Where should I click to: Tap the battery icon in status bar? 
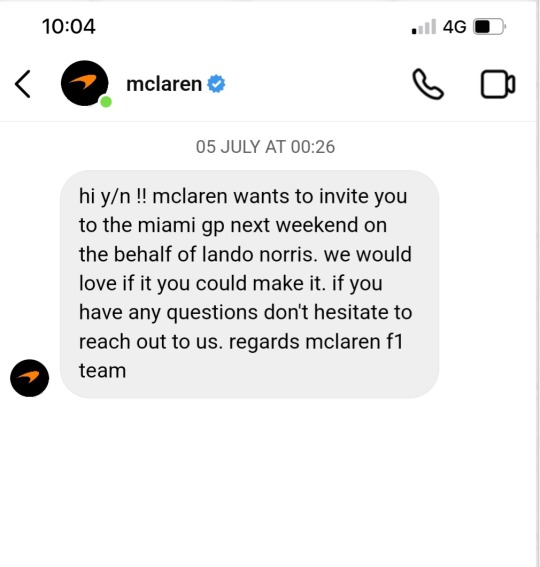click(x=490, y=27)
